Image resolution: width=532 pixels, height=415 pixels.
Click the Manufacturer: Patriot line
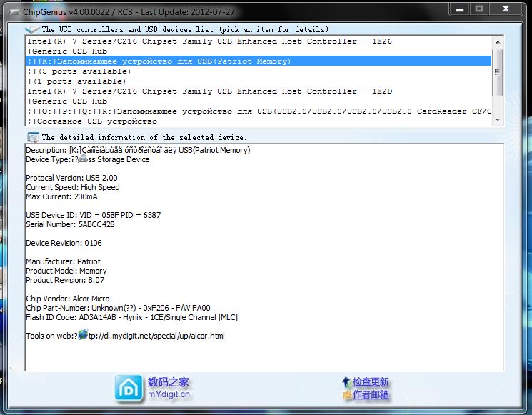[x=63, y=261]
